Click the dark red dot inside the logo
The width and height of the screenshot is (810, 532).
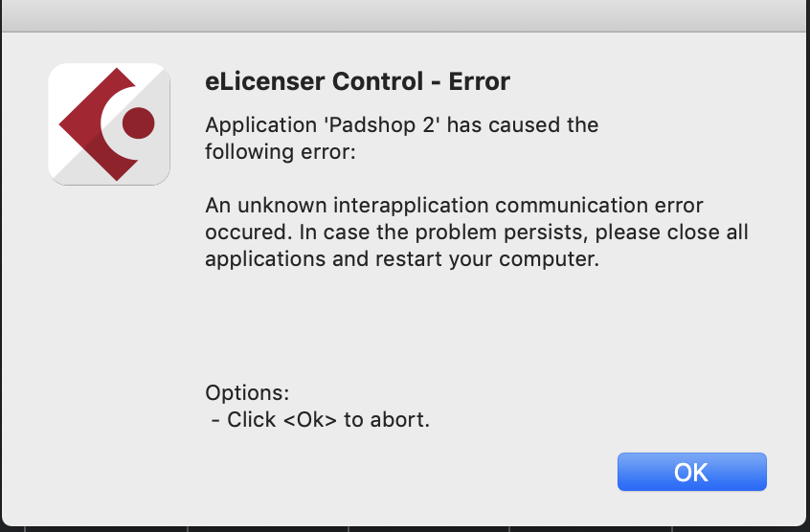139,122
